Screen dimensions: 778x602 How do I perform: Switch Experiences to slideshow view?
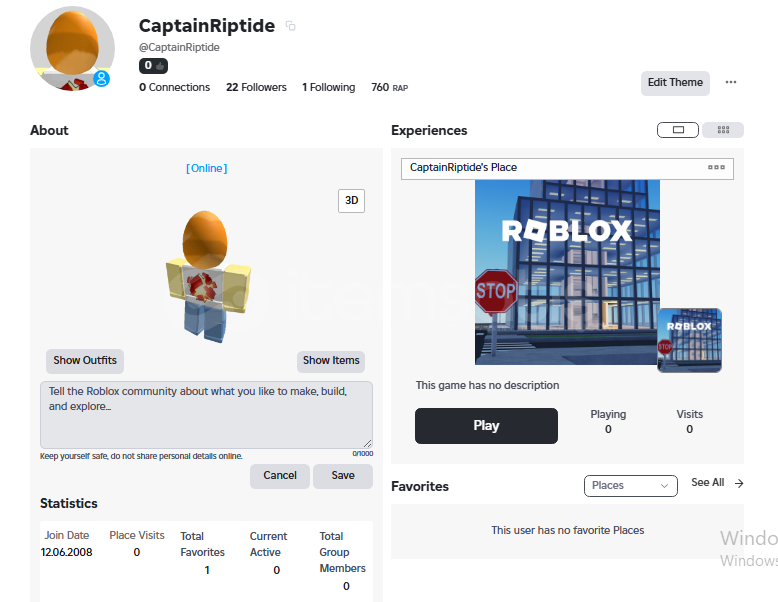678,130
